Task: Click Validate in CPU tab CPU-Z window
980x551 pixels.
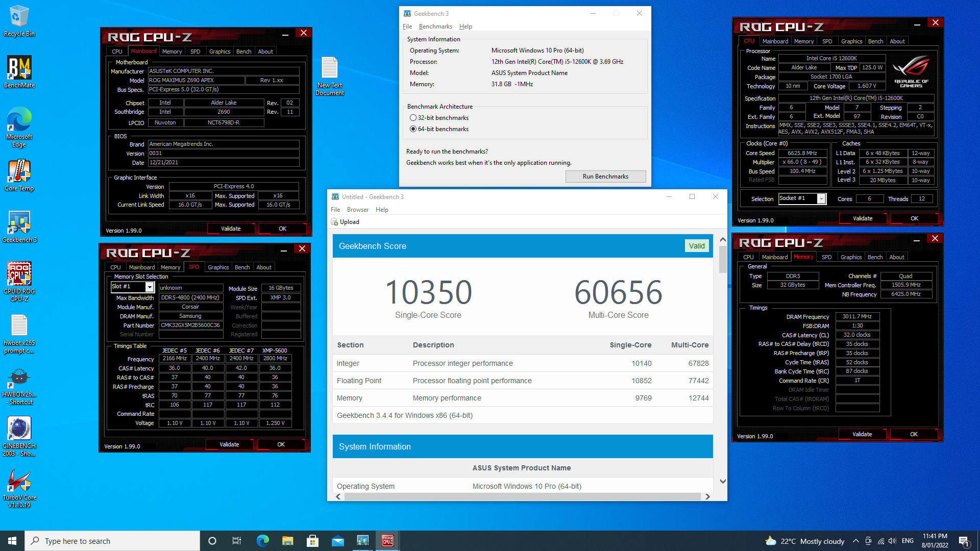Action: coord(863,218)
